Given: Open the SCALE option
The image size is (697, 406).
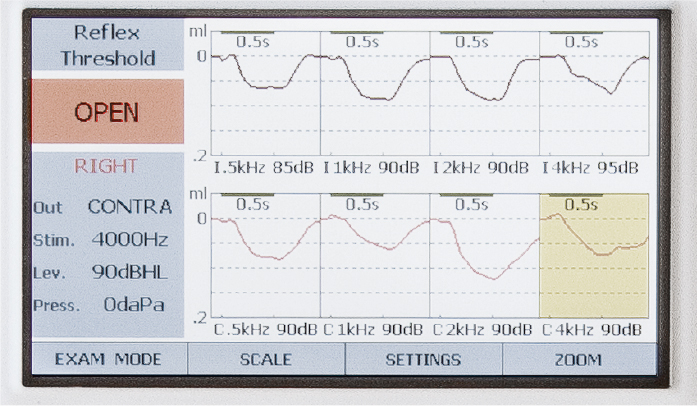Looking at the screenshot, I should pos(266,360).
